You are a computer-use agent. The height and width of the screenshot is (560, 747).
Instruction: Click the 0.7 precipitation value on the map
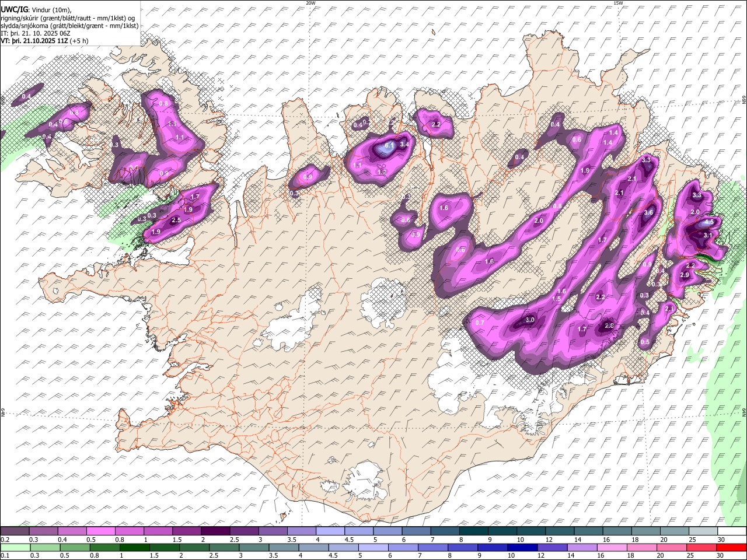480,323
